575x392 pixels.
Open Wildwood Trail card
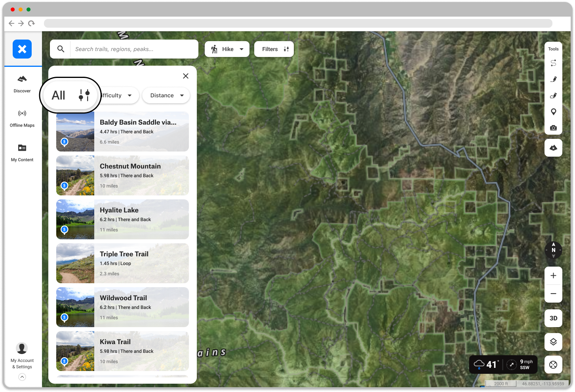(122, 307)
